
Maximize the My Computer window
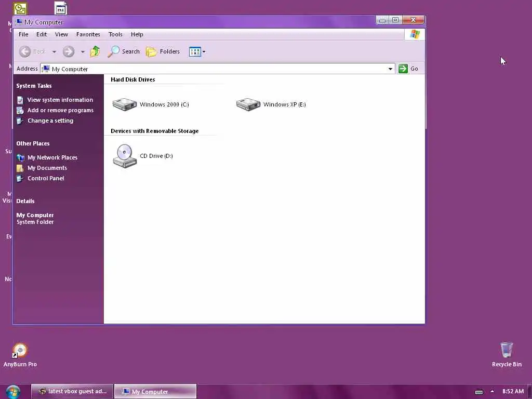(x=395, y=20)
